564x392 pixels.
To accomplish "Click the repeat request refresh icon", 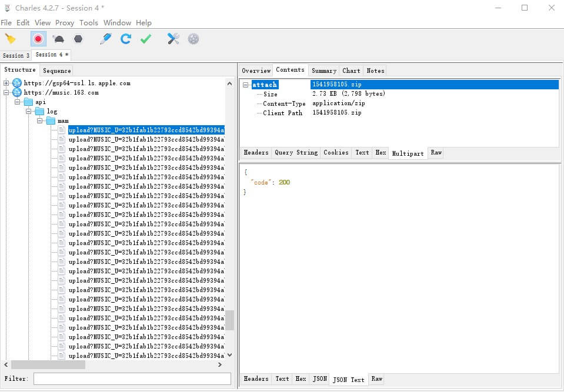I will point(126,39).
